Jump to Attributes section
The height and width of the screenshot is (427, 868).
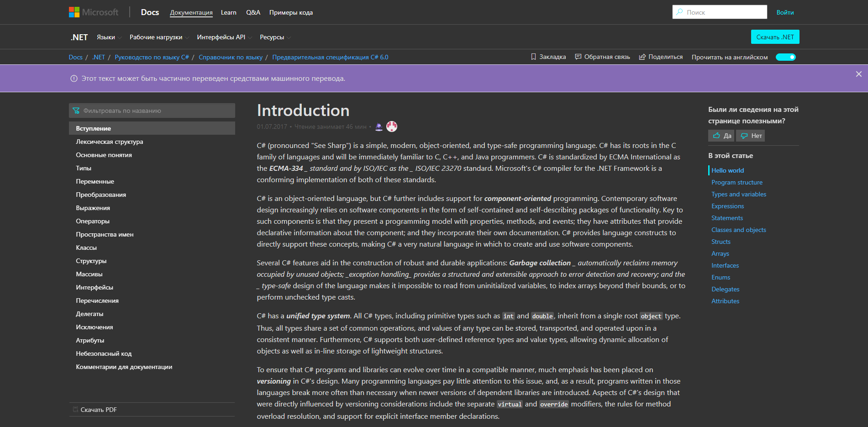point(725,301)
